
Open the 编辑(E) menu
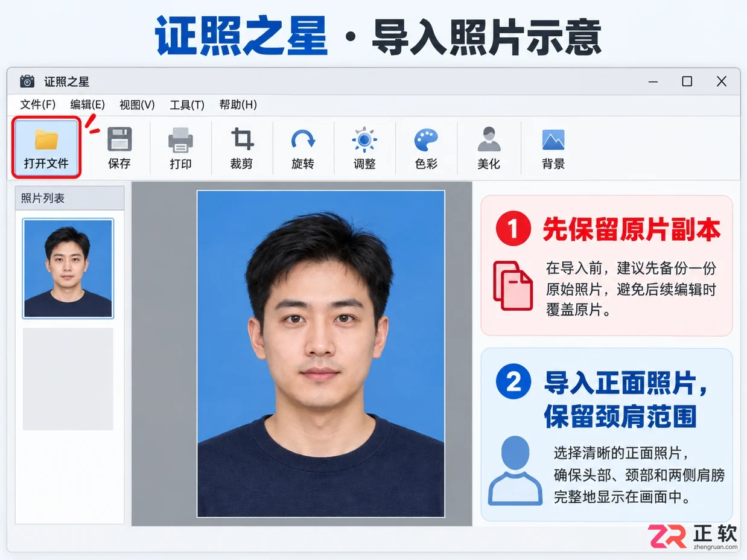click(87, 105)
